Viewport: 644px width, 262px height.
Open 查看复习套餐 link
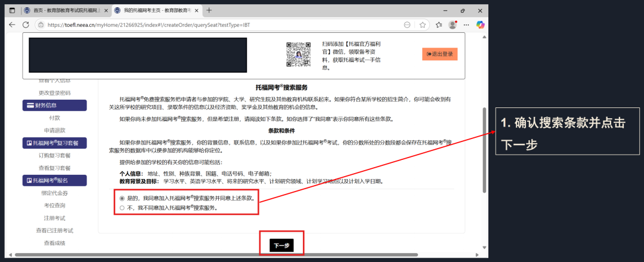pos(55,168)
